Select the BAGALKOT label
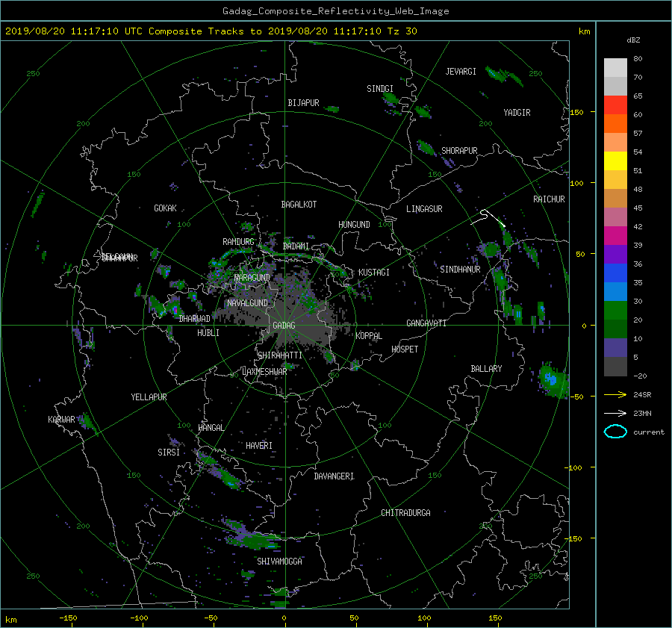 299,205
